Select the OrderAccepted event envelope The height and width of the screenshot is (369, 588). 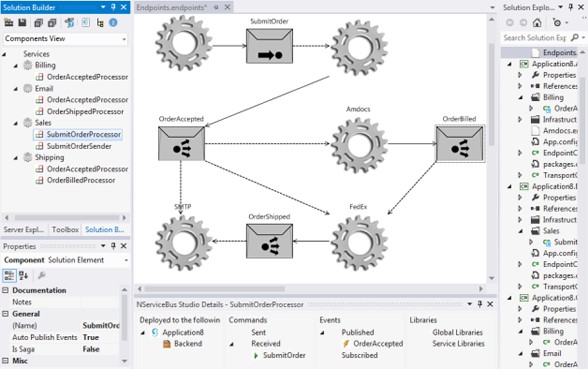(x=181, y=143)
